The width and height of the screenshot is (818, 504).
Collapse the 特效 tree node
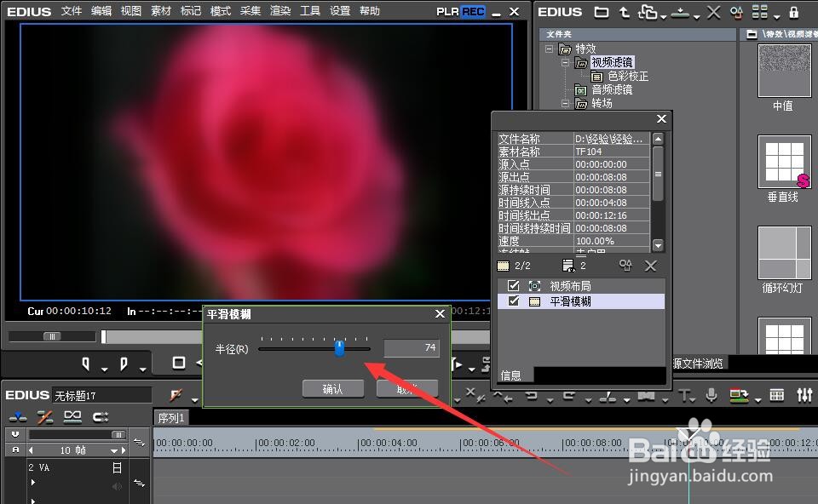[549, 49]
